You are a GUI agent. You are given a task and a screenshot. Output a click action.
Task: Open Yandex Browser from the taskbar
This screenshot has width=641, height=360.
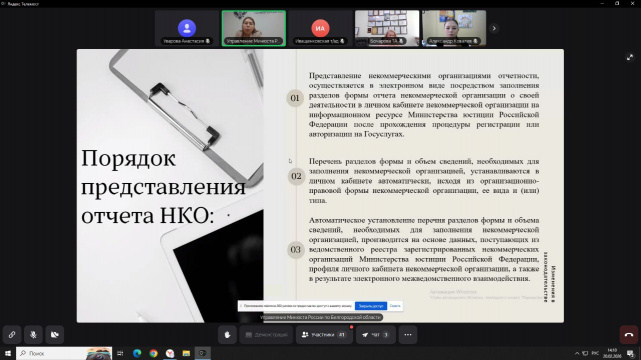(170, 353)
